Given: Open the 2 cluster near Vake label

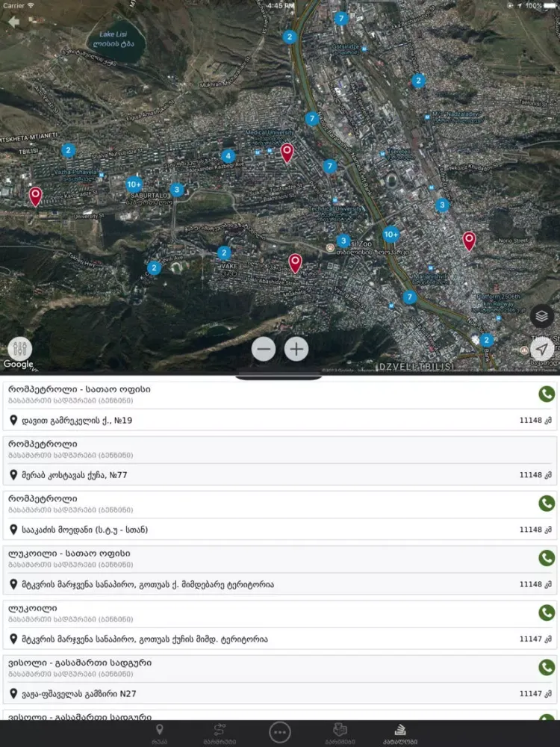Looking at the screenshot, I should pos(224,252).
